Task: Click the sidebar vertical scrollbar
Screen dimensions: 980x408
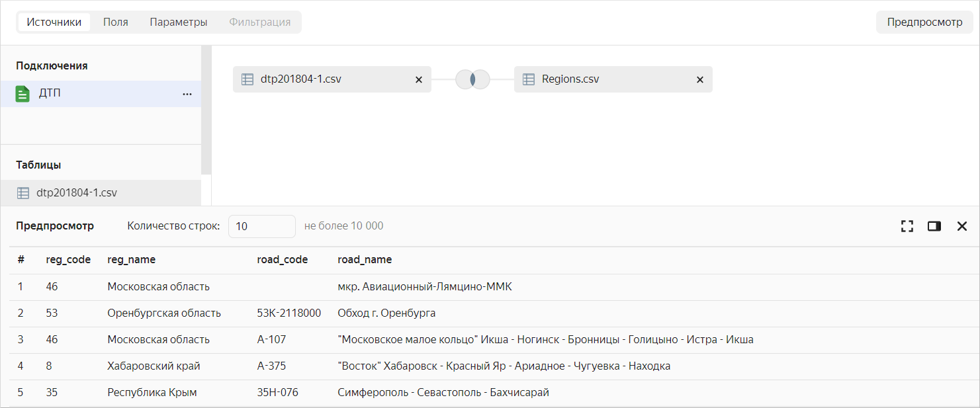Action: [206, 110]
